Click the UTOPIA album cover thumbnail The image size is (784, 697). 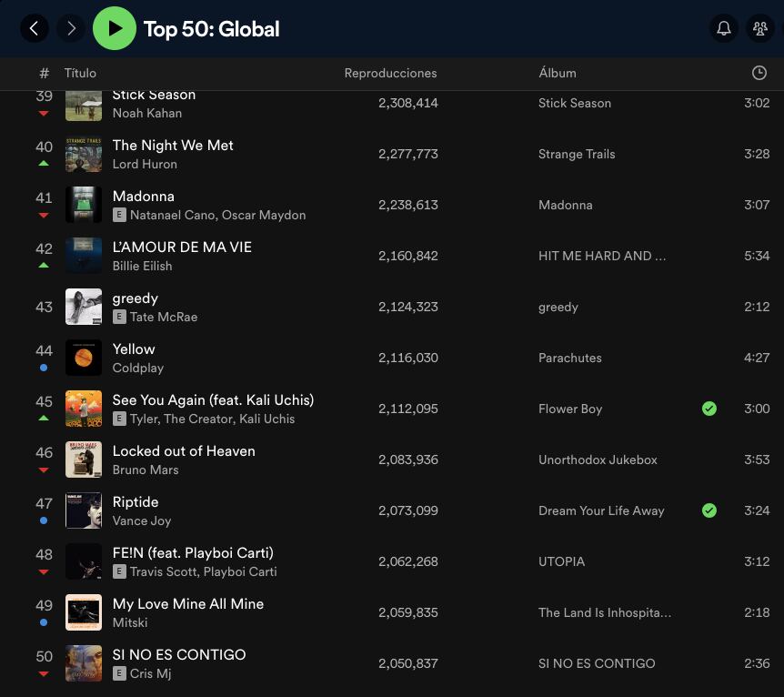tap(83, 561)
